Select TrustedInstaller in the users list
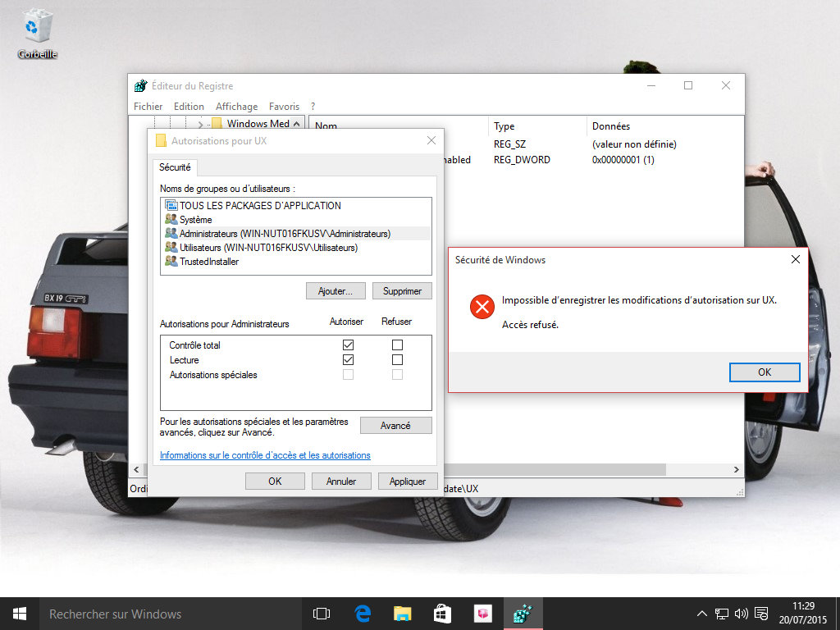The image size is (840, 630). [208, 262]
